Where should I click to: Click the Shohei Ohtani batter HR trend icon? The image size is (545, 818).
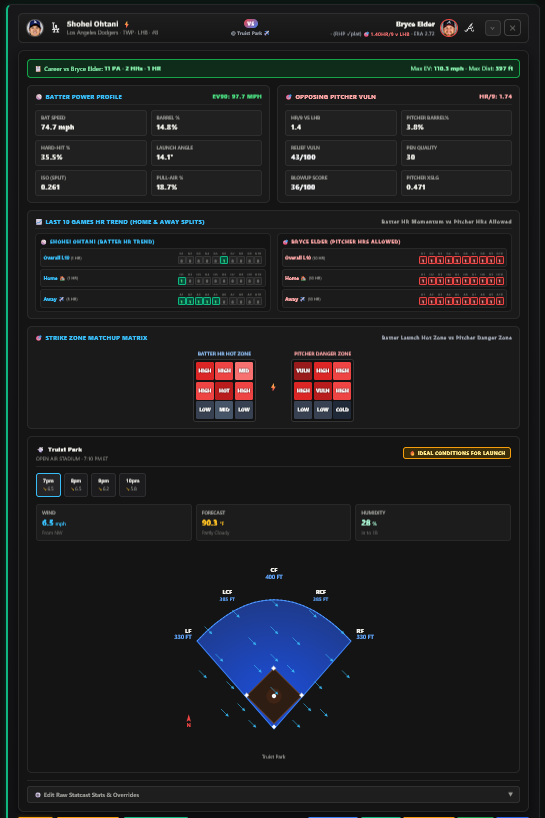(44, 242)
